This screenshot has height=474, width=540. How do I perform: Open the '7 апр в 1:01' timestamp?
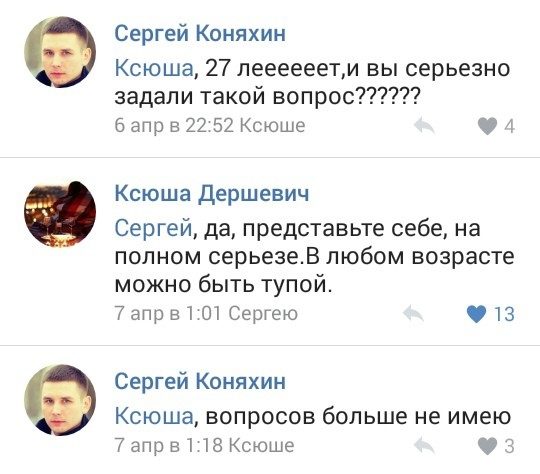tap(168, 313)
